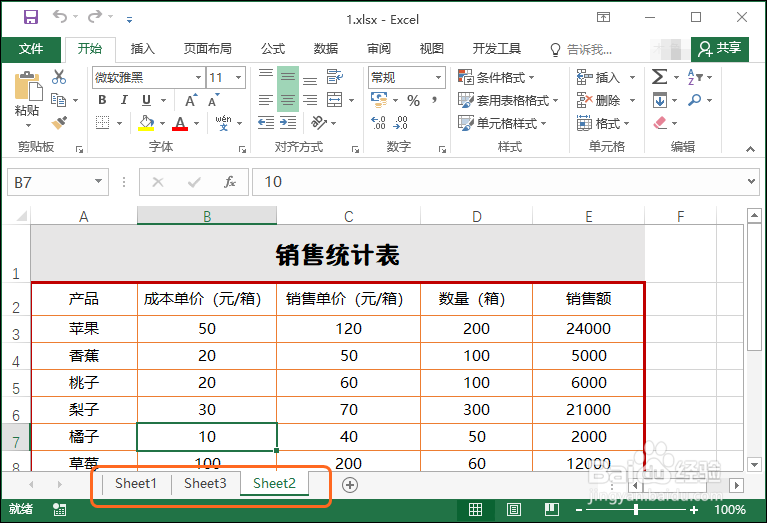Open the font name dropdown 微软雅黑

[x=198, y=77]
